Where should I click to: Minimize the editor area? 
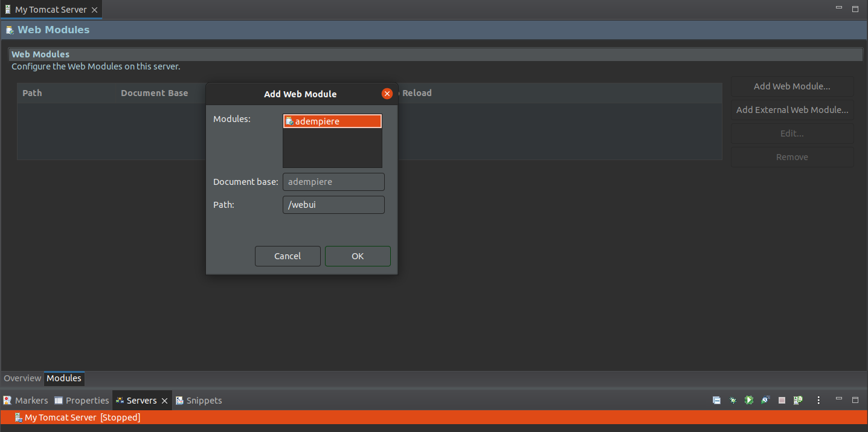839,8
